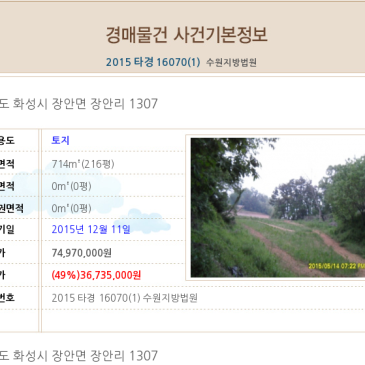Select the blue 토지 usage link
Viewport: 365px width, 365px height.
[x=60, y=140]
